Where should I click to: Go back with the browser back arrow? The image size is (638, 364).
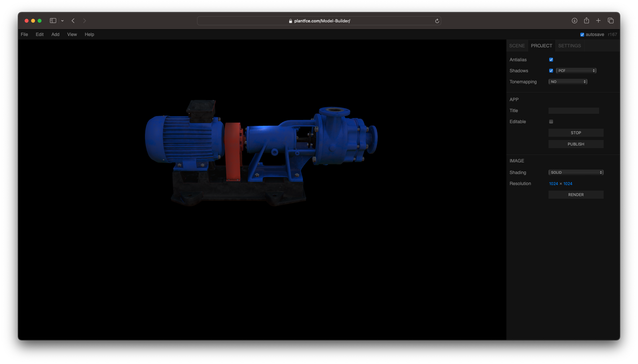[x=73, y=21]
